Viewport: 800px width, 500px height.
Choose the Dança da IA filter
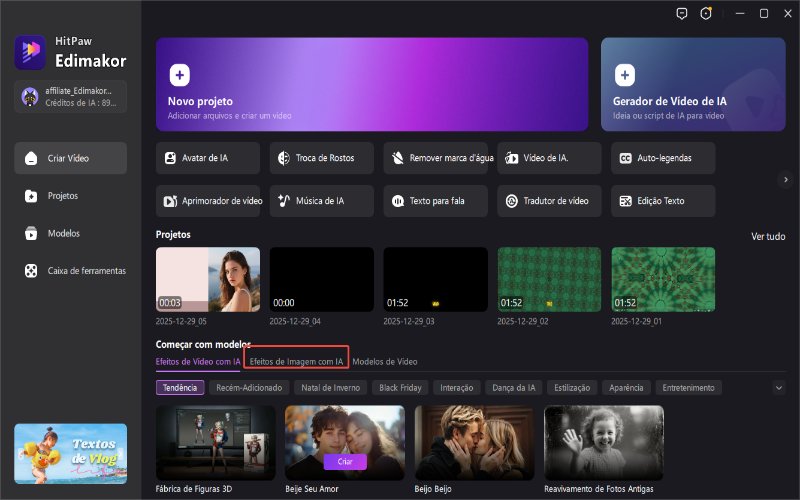[514, 387]
